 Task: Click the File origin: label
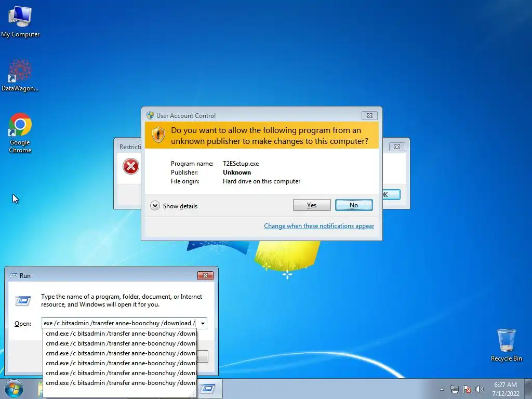click(x=185, y=181)
